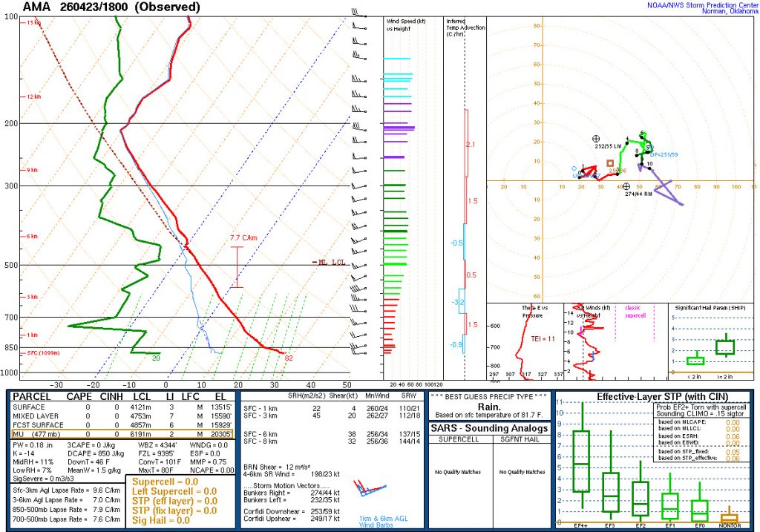Click the surface temperature 82 label
Viewport: 760px width, 532px height.
pyautogui.click(x=289, y=358)
